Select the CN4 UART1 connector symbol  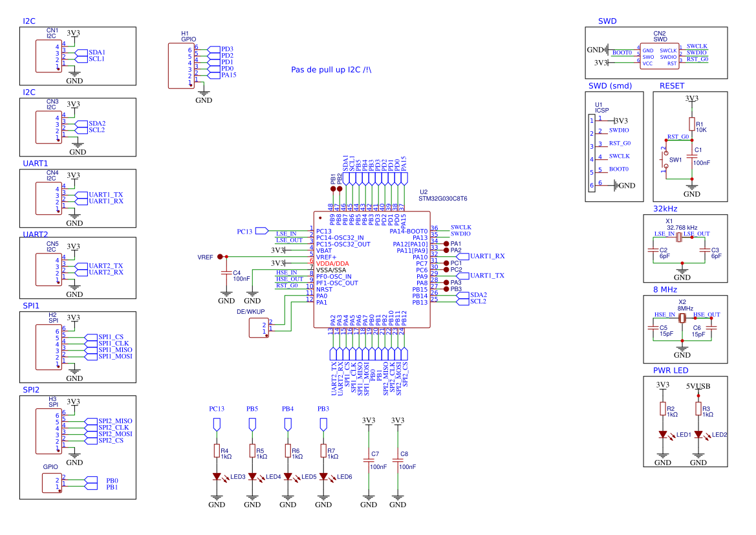tap(49, 198)
